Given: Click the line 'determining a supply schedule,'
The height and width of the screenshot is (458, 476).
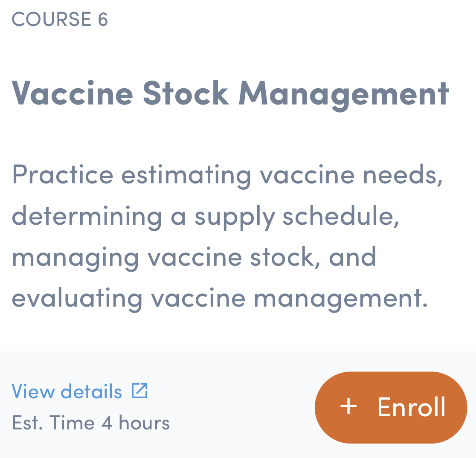Looking at the screenshot, I should pos(206,216).
